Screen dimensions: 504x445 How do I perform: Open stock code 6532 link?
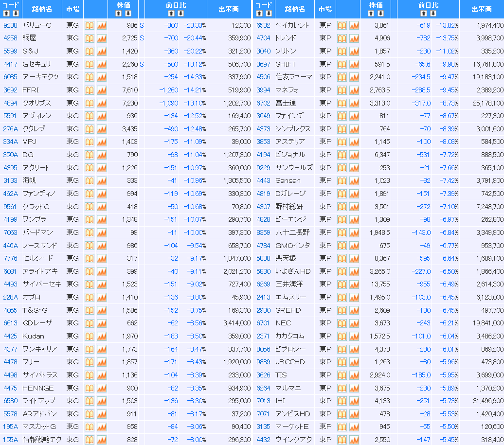tap(263, 25)
